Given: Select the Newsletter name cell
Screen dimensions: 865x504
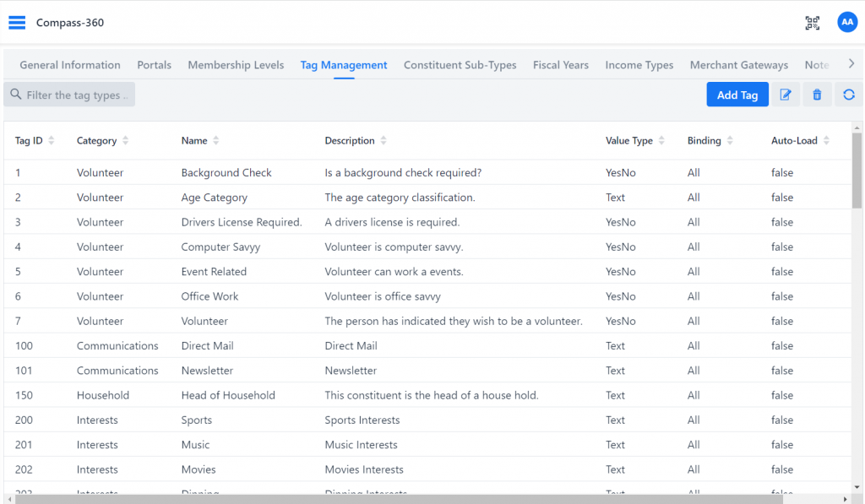Looking at the screenshot, I should pyautogui.click(x=207, y=371).
